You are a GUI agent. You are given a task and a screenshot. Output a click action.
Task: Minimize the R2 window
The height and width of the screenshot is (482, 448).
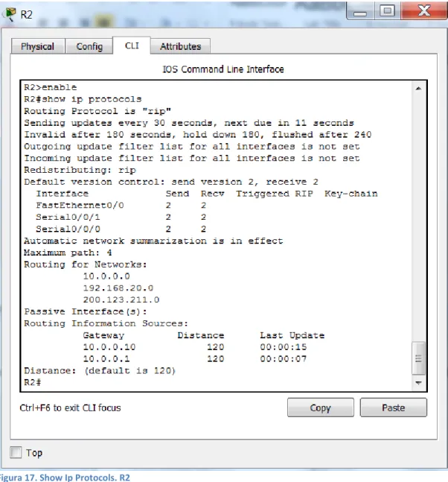(x=360, y=11)
